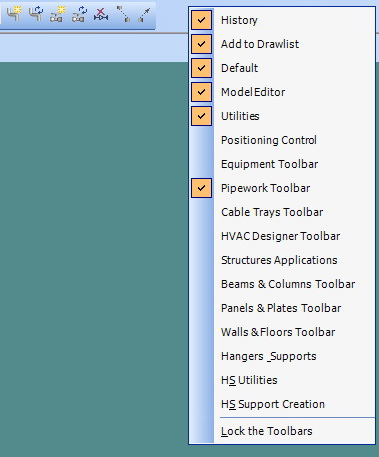Uncheck the History toolbar checkbox
379x457 pixels.
pos(201,20)
